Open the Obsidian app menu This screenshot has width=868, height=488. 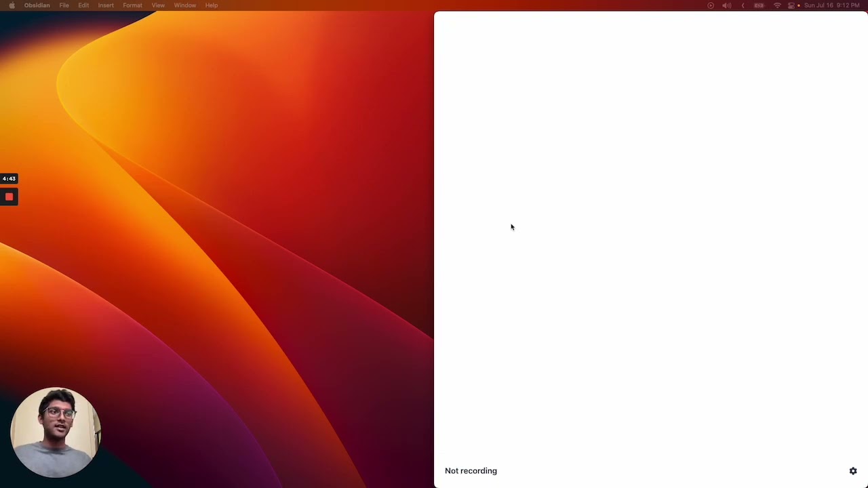click(37, 5)
